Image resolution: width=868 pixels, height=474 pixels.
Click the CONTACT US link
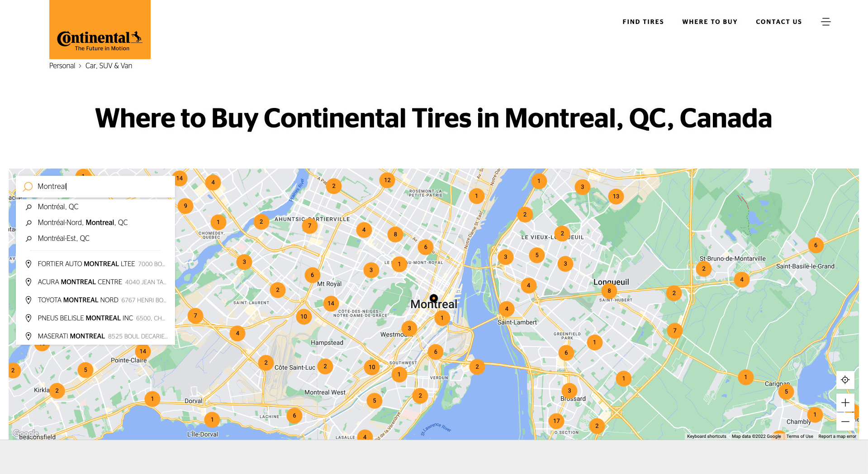point(779,22)
